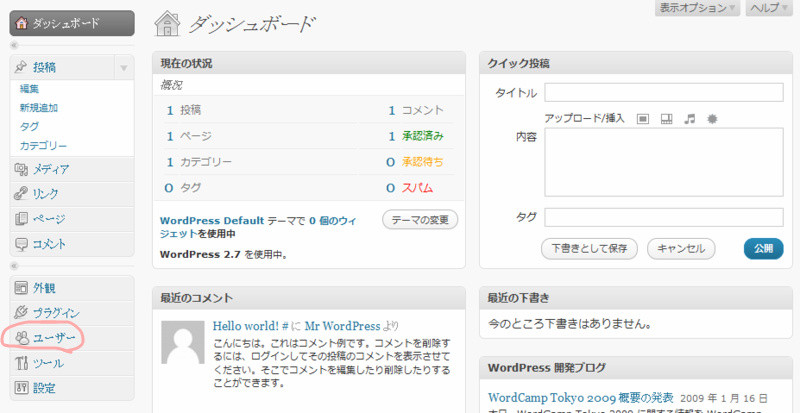The width and height of the screenshot is (800, 413).
Task: Click the blue 公開 button
Action: point(763,249)
